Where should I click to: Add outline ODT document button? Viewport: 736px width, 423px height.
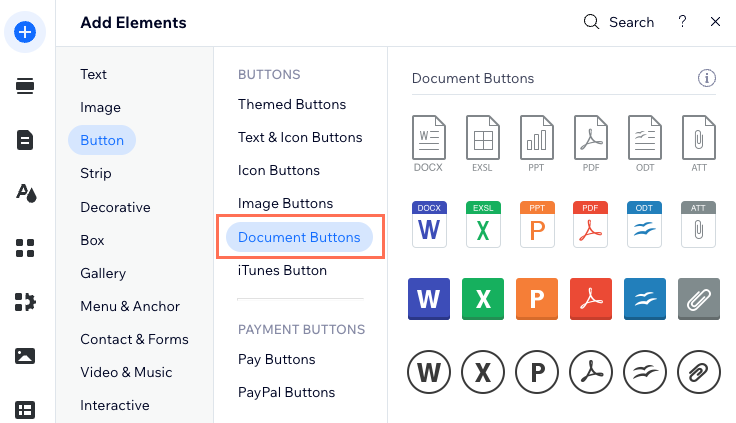click(x=644, y=144)
